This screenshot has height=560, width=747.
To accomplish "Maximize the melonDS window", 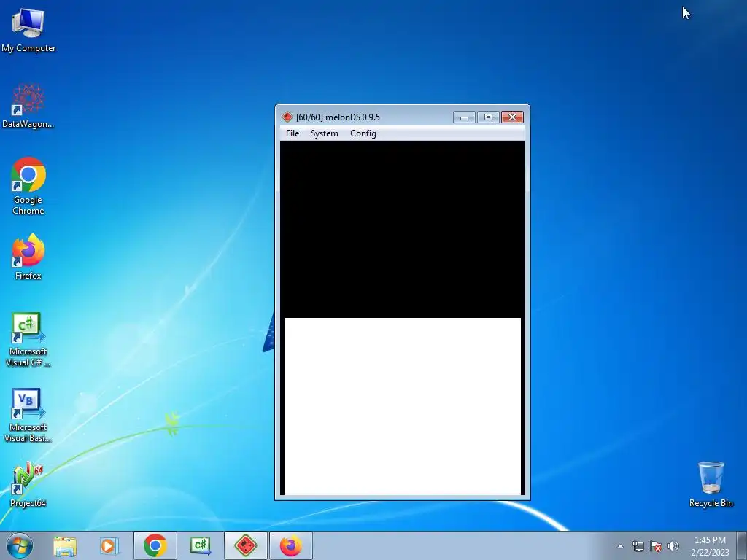I will tap(488, 117).
